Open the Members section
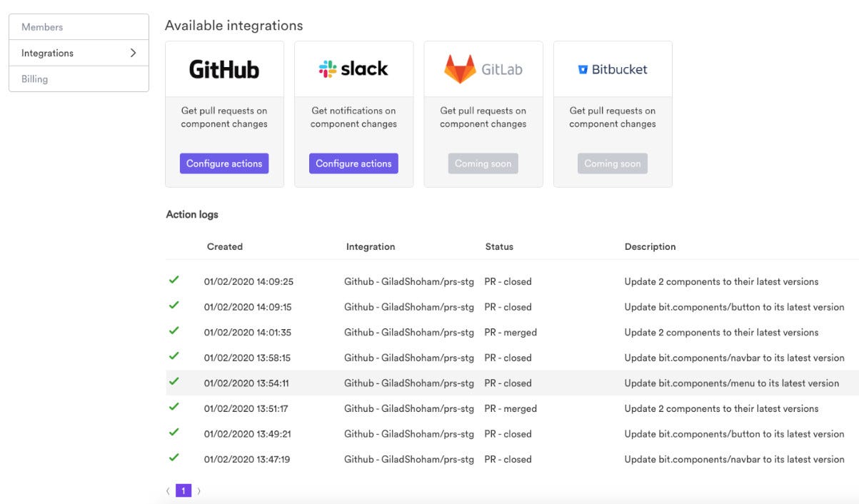The image size is (859, 504). (41, 26)
